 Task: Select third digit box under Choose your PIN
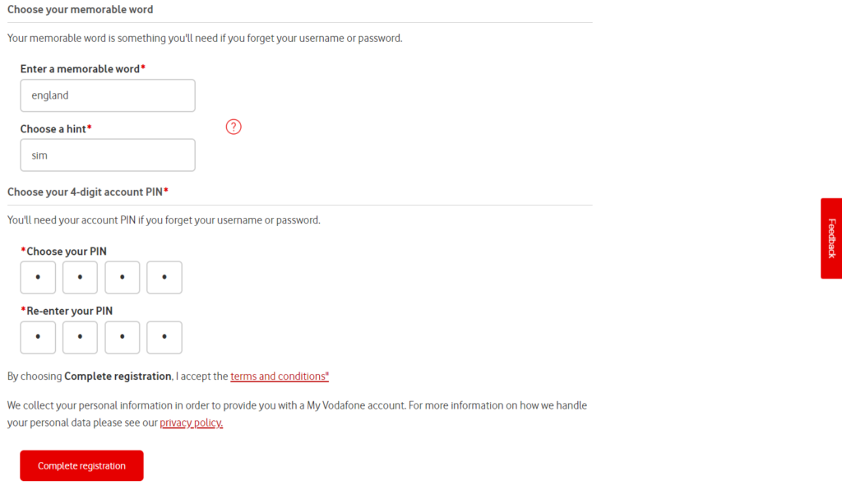pos(123,278)
